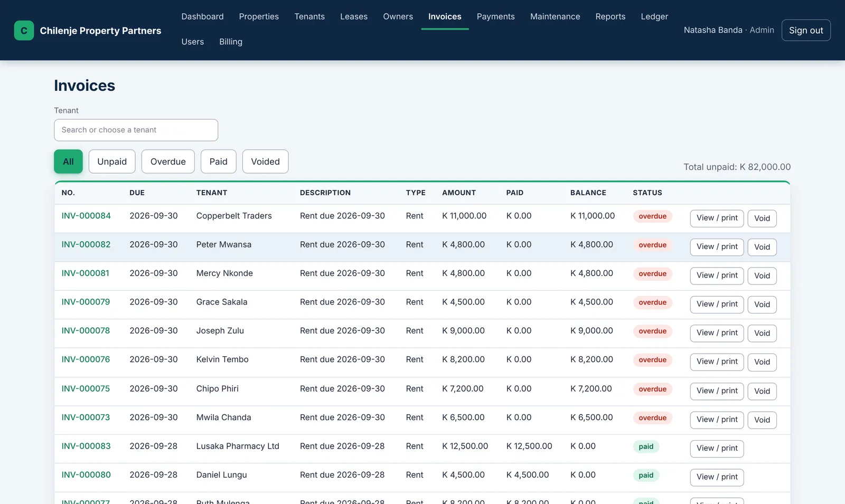The height and width of the screenshot is (504, 845).
Task: Void Mercy Nkonde's invoice
Action: 762,275
